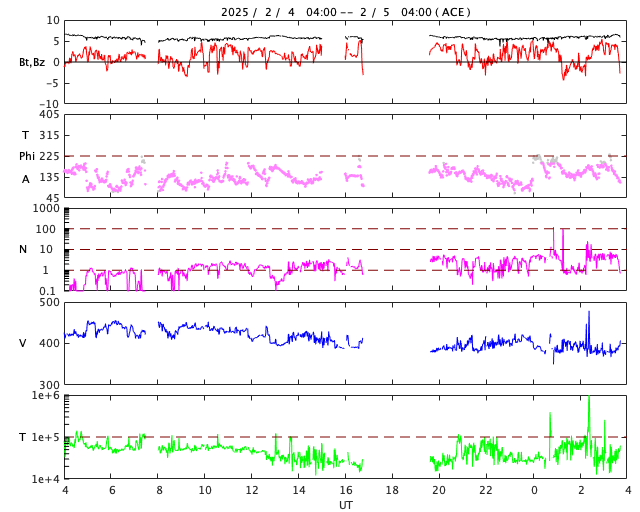
Task: Click the "14" hour tick on UT axis
Action: pos(299,490)
